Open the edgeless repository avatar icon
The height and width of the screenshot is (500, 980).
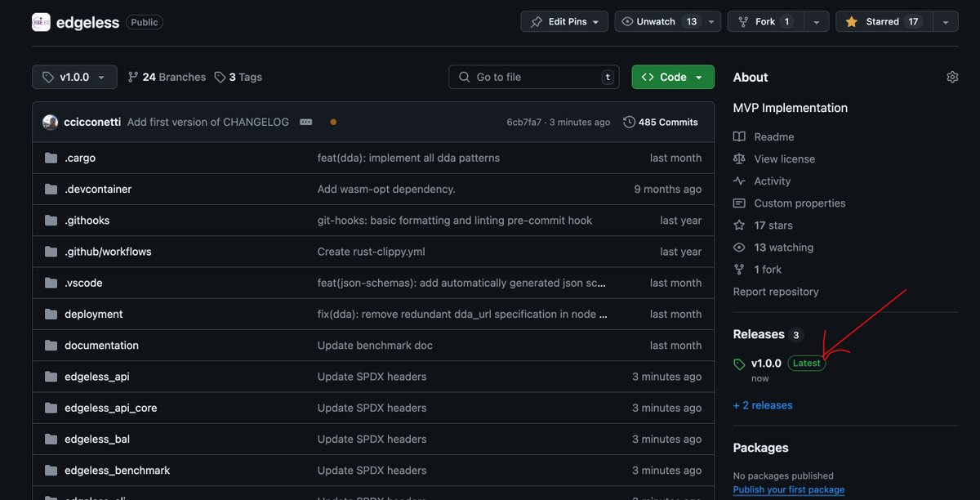click(41, 22)
